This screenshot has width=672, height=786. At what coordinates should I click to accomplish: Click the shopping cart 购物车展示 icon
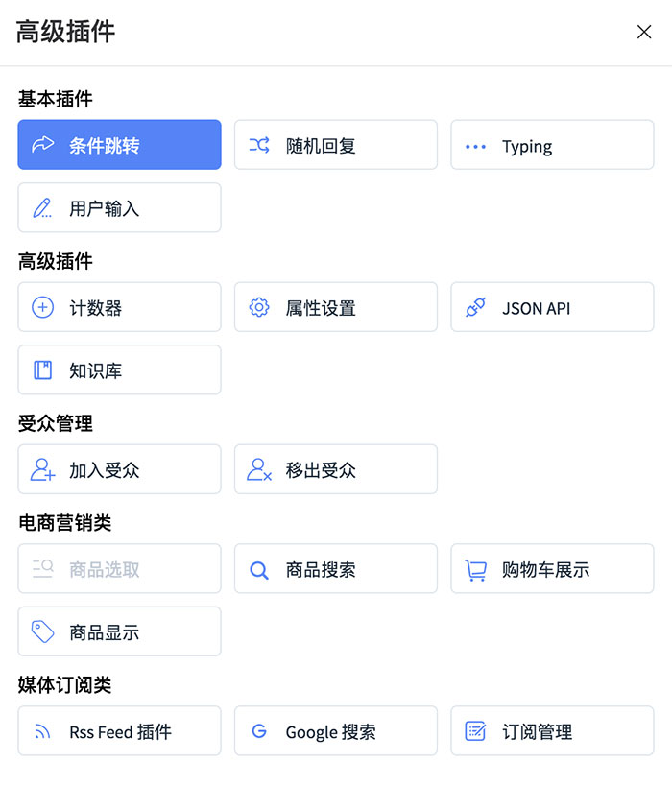click(x=475, y=570)
